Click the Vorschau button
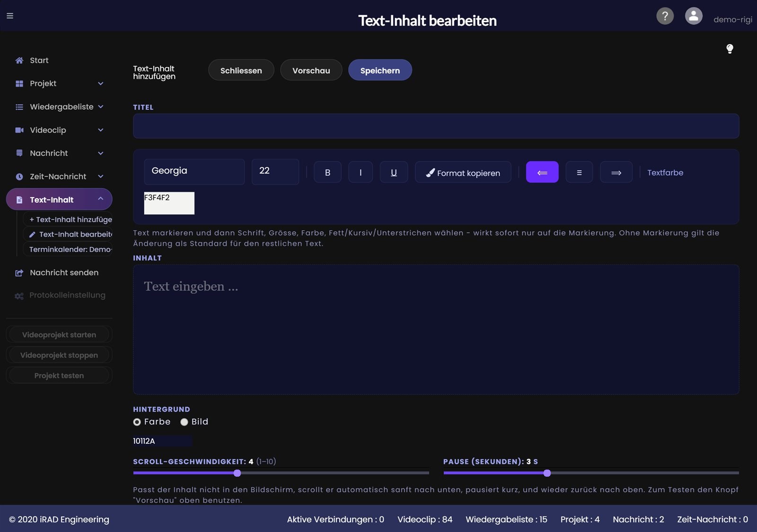The width and height of the screenshot is (757, 532). point(311,70)
